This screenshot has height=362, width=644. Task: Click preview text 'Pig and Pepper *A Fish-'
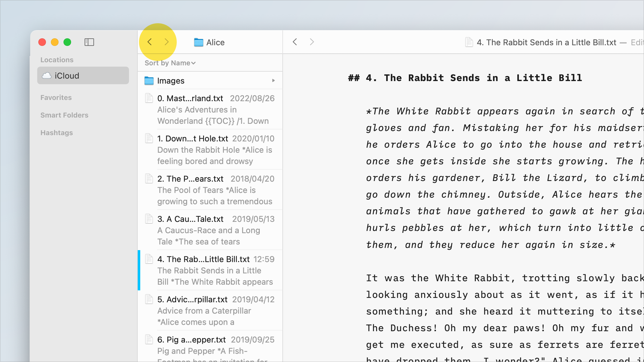coord(203,351)
